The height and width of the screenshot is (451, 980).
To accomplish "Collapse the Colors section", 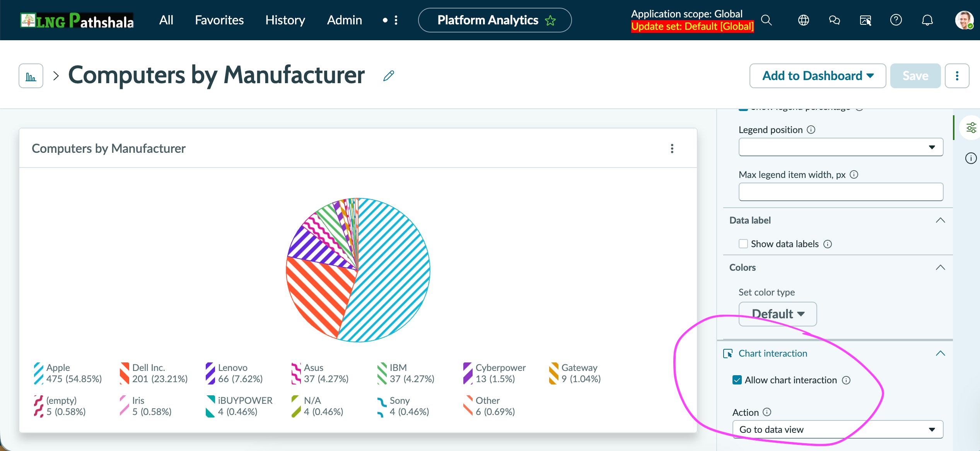I will (x=940, y=268).
